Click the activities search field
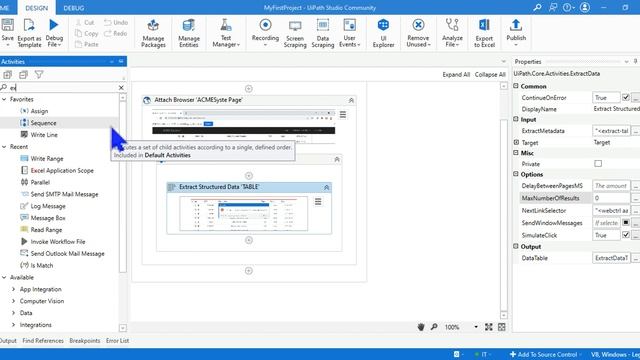The width and height of the screenshot is (640, 360). pyautogui.click(x=63, y=87)
